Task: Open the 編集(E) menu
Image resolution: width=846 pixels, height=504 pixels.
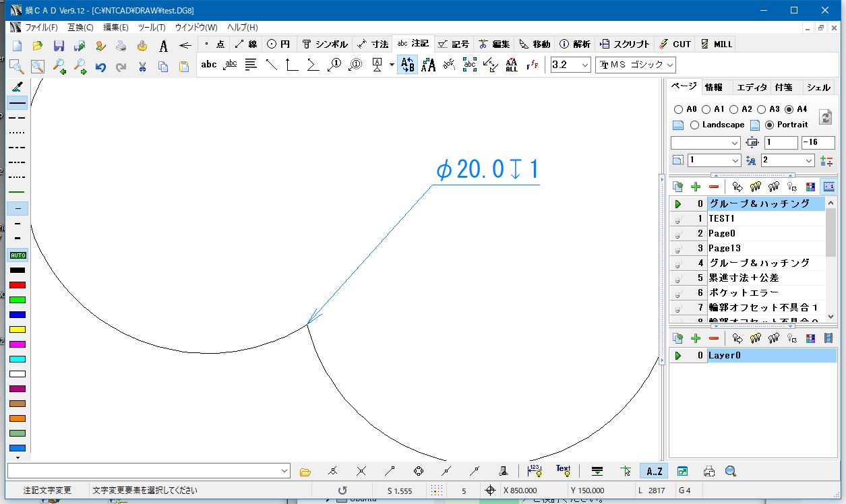Action: [115, 28]
